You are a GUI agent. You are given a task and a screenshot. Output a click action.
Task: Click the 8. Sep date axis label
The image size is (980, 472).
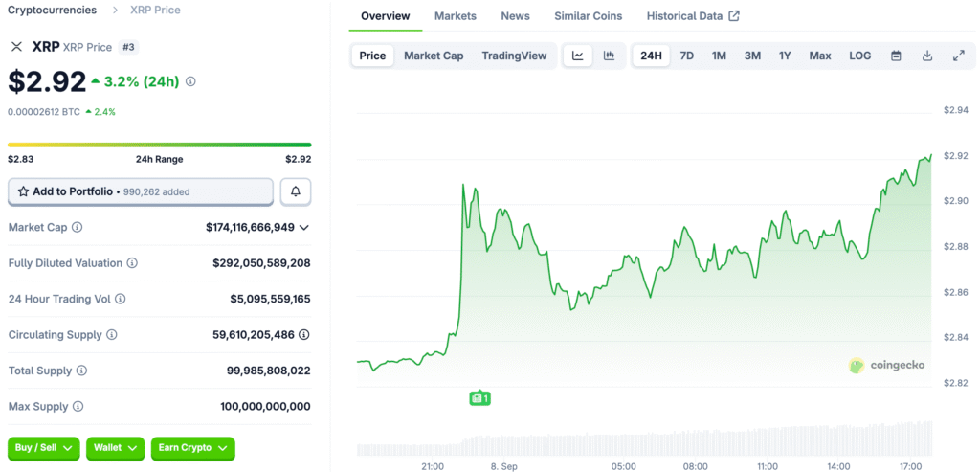coord(503,466)
